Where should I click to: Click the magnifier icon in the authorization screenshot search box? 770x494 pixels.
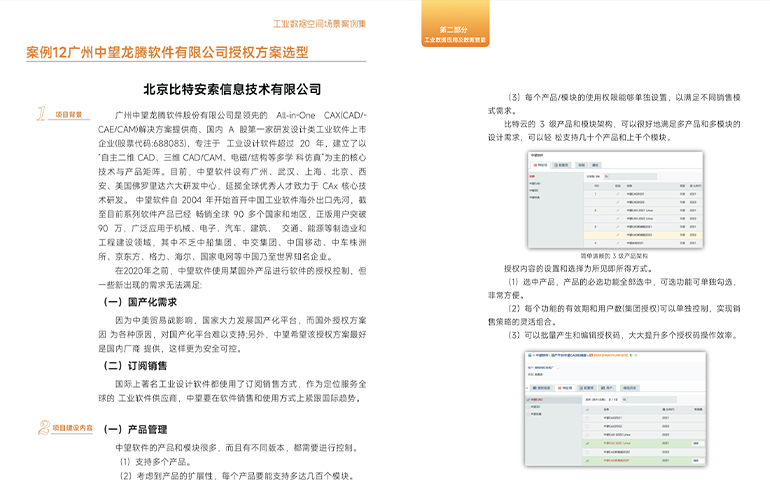tap(625, 400)
